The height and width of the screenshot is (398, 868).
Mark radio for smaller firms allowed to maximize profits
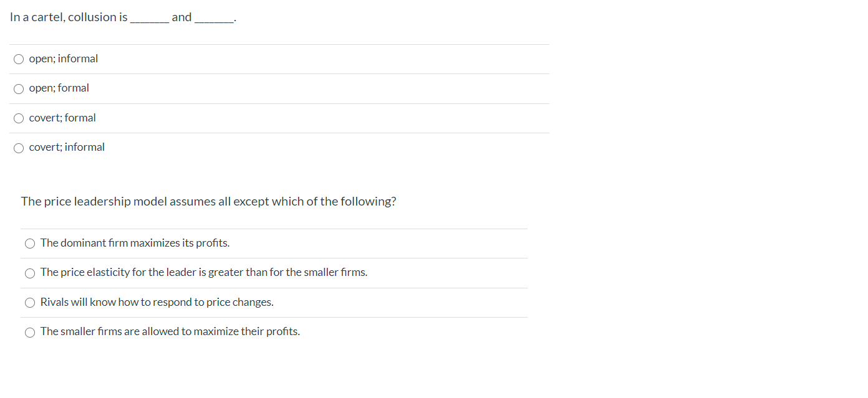click(30, 332)
